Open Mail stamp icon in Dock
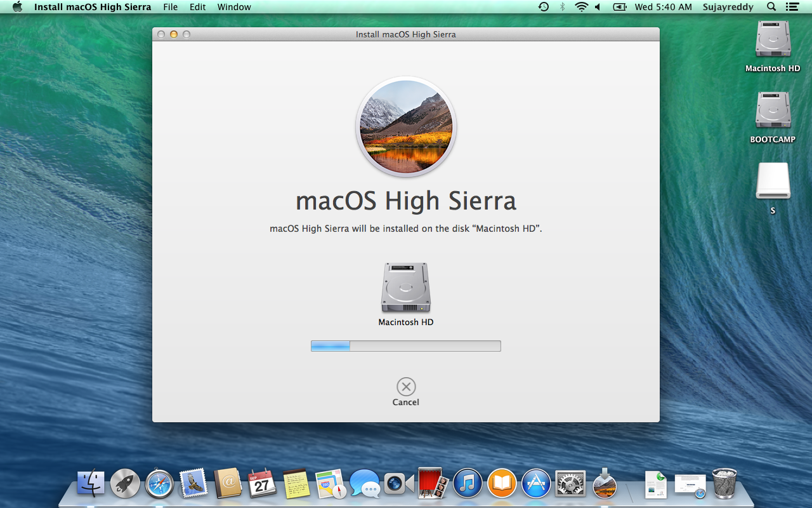This screenshot has height=508, width=812. tap(193, 484)
